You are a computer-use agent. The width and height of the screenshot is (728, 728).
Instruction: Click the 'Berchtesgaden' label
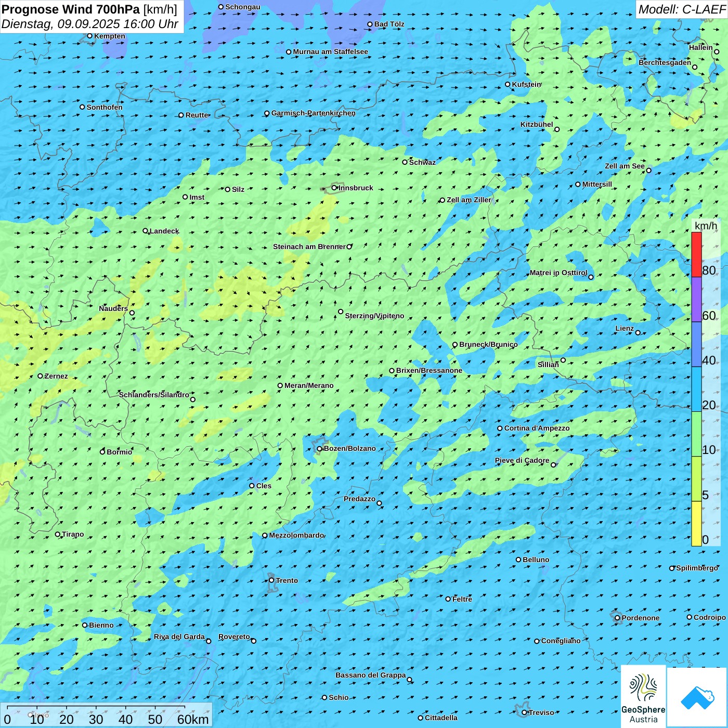coord(665,62)
